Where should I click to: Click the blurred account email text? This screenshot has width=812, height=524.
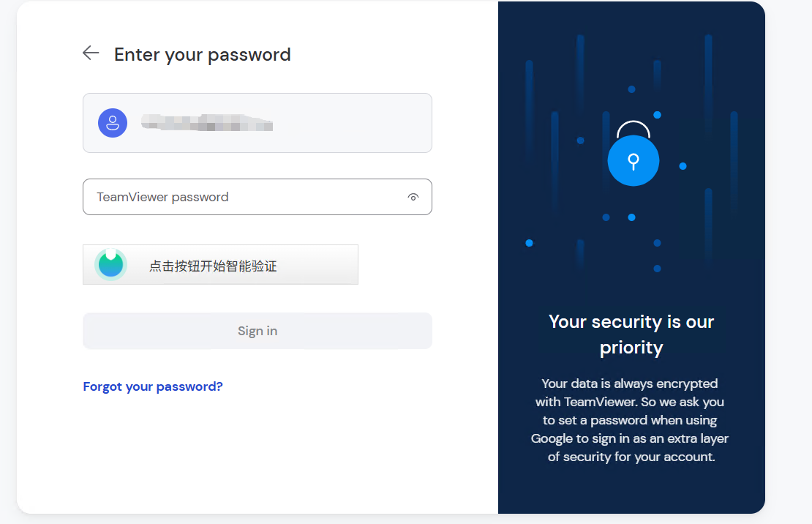tap(207, 123)
